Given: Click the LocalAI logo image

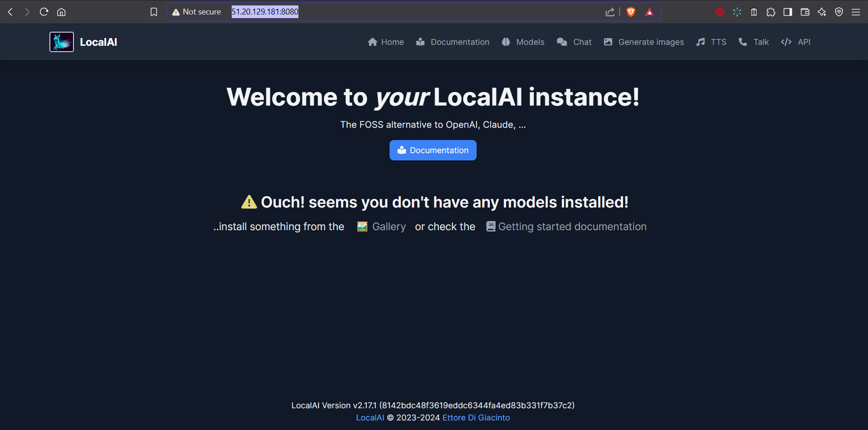Looking at the screenshot, I should (x=62, y=42).
